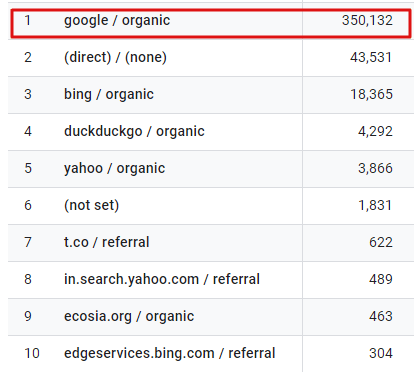This screenshot has width=414, height=389.
Task: Click row number 9 index
Action: [x=28, y=316]
